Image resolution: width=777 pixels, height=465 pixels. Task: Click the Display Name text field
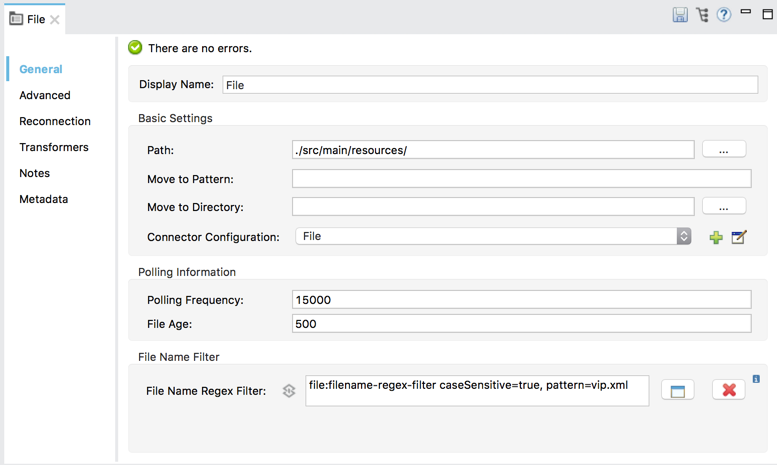tap(489, 85)
